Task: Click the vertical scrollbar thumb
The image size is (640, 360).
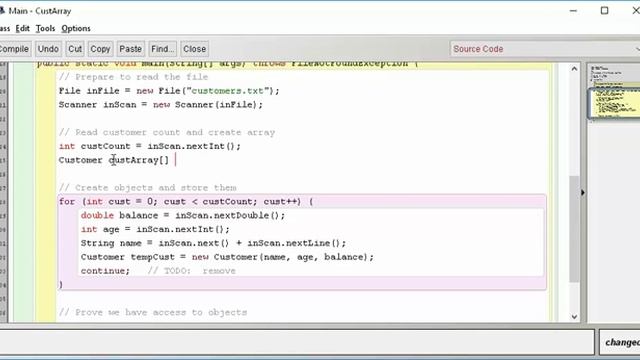Action: click(574, 229)
